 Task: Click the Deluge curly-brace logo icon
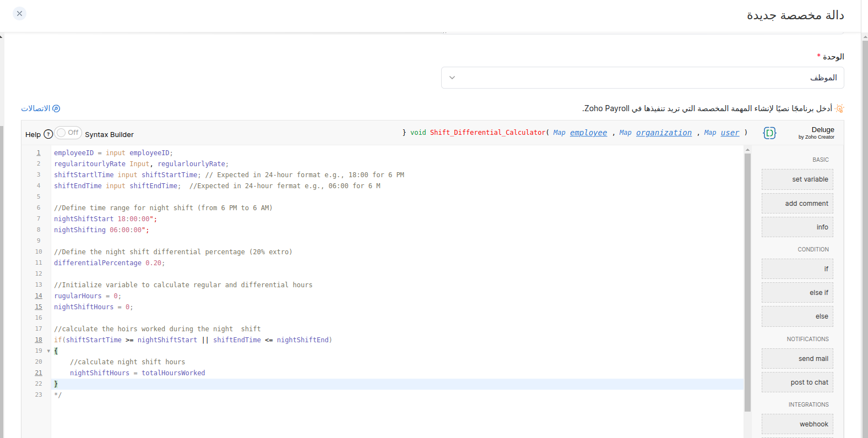point(769,133)
